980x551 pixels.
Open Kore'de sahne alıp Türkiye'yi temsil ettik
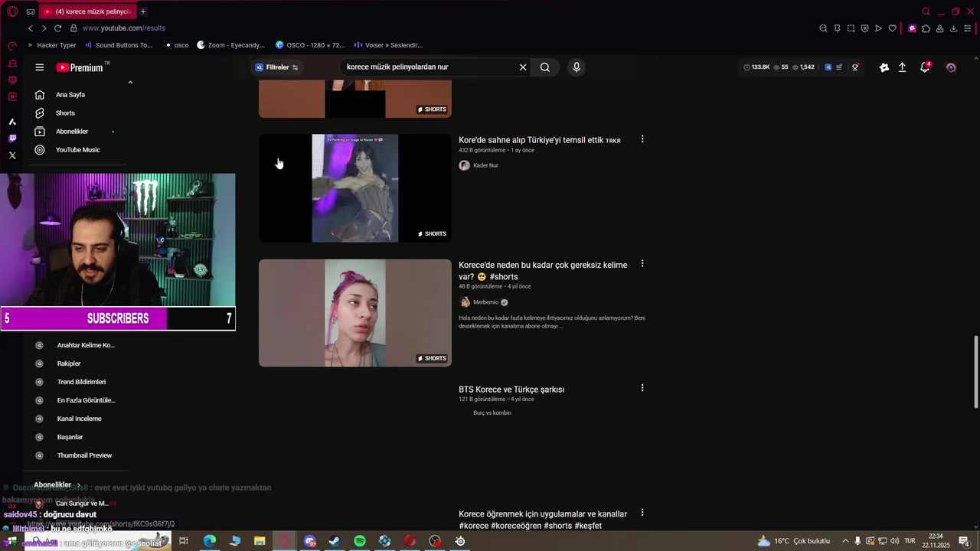point(539,140)
